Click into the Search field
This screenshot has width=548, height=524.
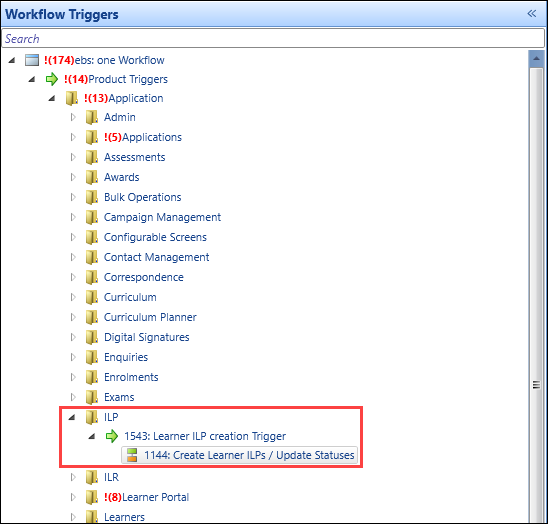[273, 38]
